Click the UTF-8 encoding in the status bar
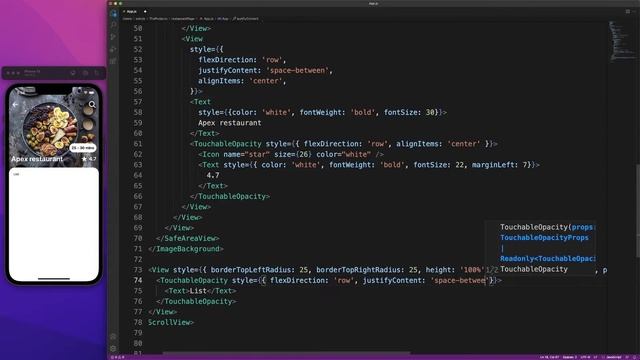The image size is (640, 360). click(x=586, y=357)
